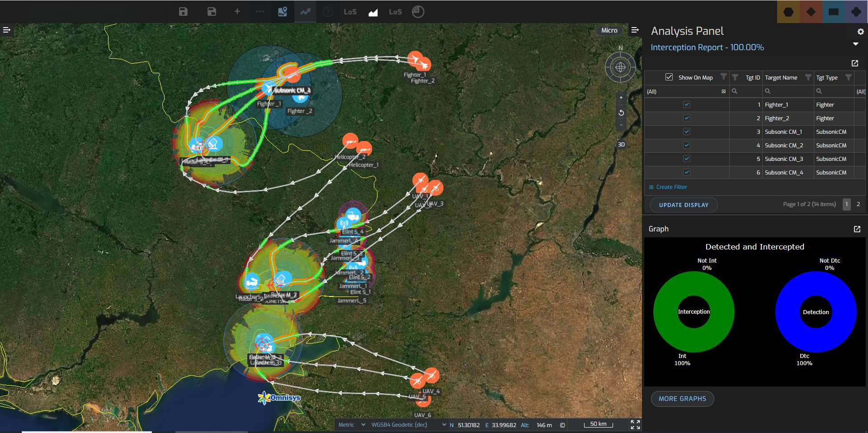The height and width of the screenshot is (433, 868).
Task: Click the orange hexagon color swatch
Action: 788,12
